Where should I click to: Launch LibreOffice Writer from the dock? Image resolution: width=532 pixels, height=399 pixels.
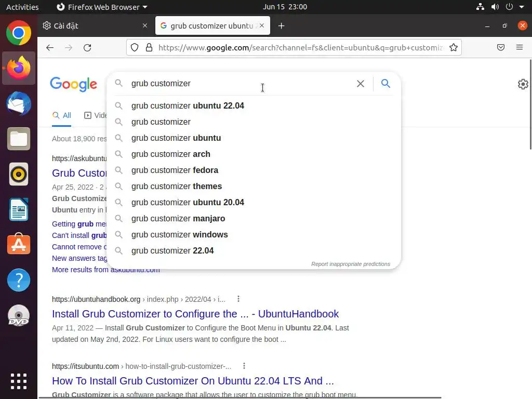tap(19, 209)
